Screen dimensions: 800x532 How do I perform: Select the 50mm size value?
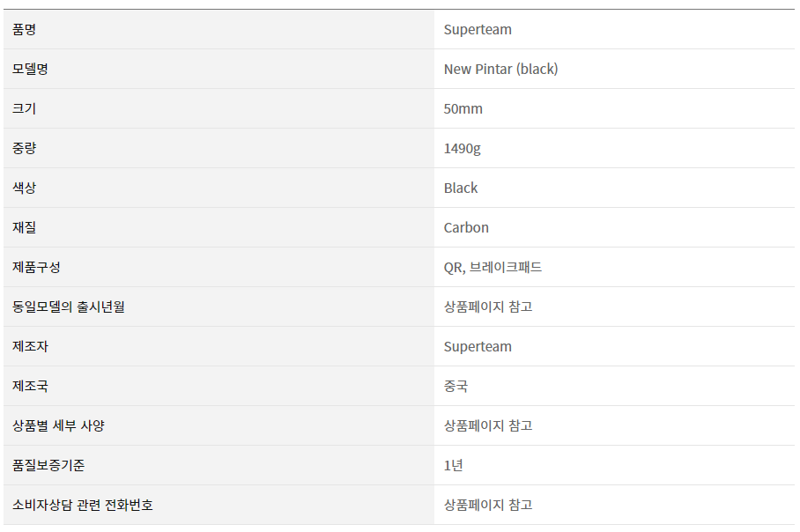(x=463, y=108)
